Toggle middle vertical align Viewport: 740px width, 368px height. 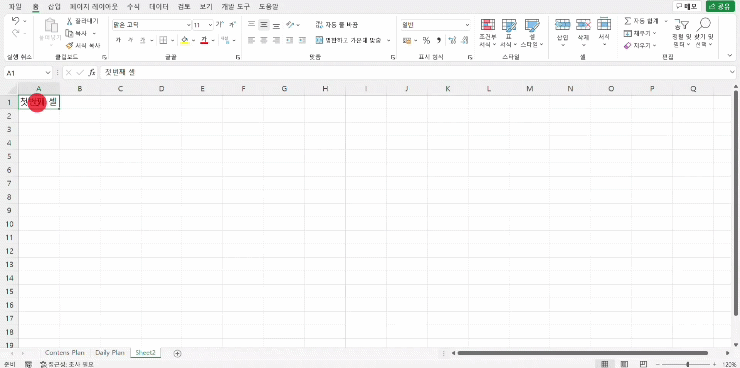pos(264,24)
